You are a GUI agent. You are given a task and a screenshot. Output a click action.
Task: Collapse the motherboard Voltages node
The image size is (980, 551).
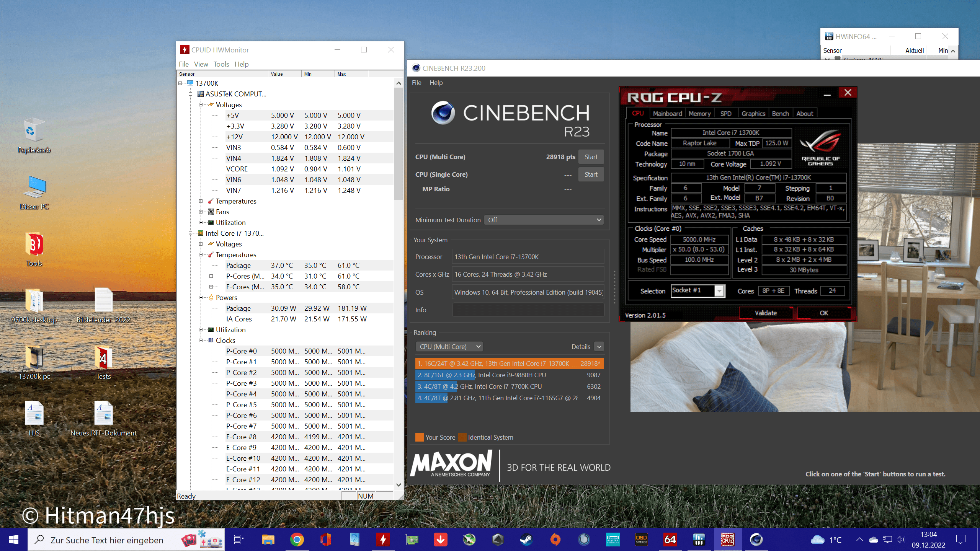(201, 104)
